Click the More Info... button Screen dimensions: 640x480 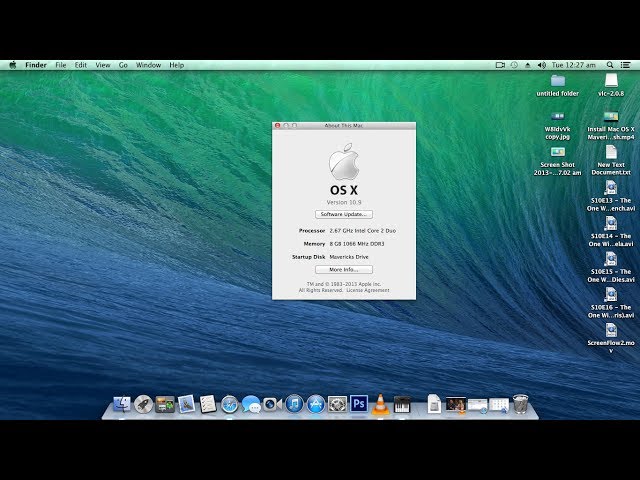point(344,269)
